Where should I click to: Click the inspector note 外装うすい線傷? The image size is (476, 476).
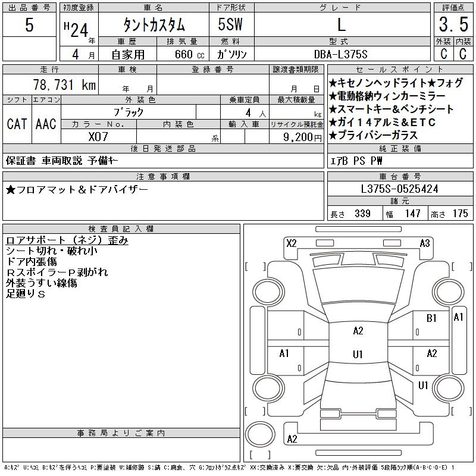[x=42, y=283]
